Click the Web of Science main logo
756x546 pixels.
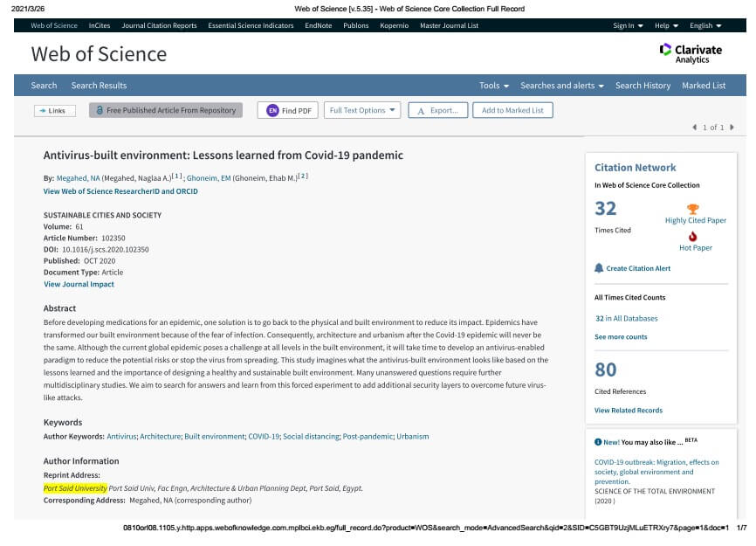tap(99, 54)
